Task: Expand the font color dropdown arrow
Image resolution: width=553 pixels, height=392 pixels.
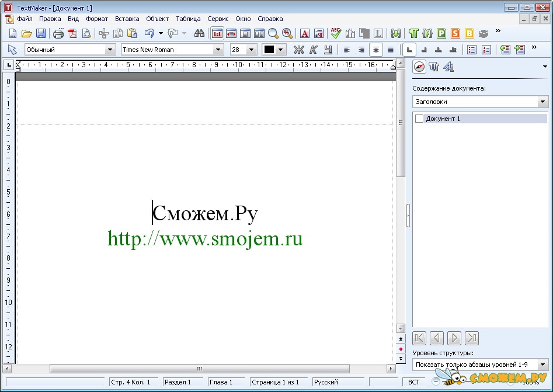Action: (x=281, y=50)
